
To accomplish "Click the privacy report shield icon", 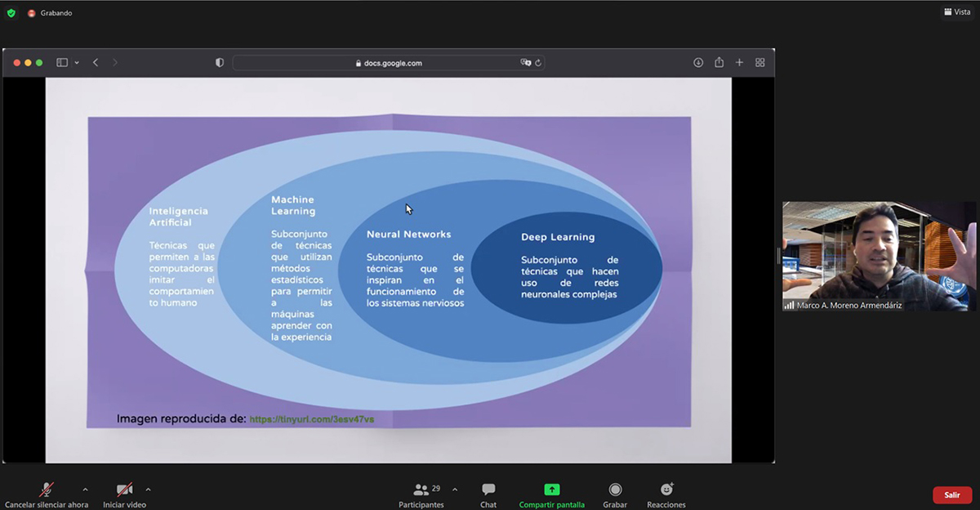I will pyautogui.click(x=220, y=62).
